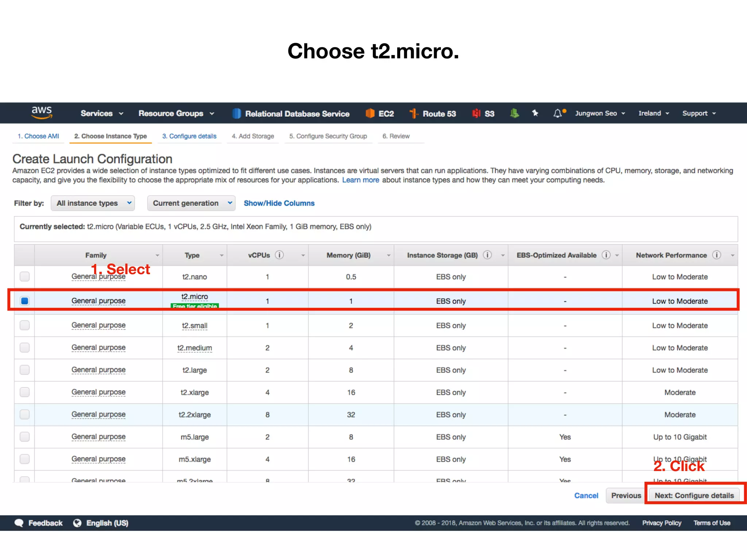This screenshot has width=747, height=560.
Task: Click the t2.2xlarge type cell
Action: point(194,415)
